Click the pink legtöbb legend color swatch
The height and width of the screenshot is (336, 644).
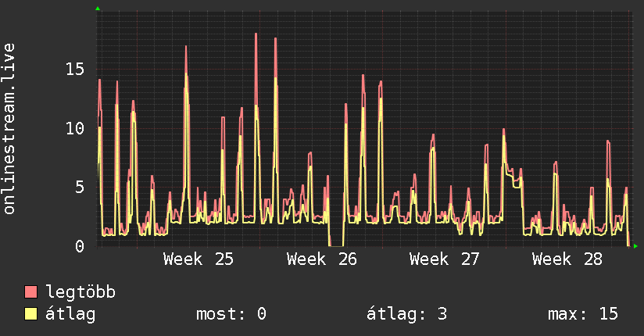pyautogui.click(x=30, y=291)
